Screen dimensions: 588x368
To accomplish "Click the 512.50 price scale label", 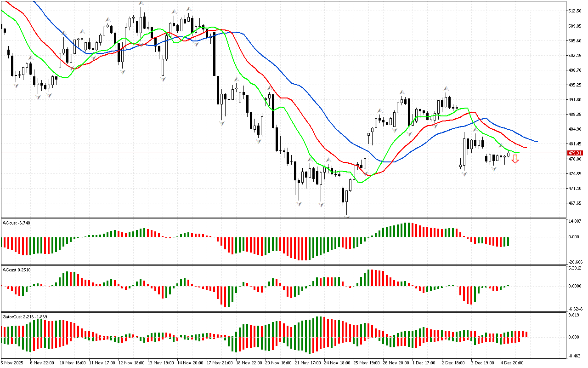I will tap(575, 11).
